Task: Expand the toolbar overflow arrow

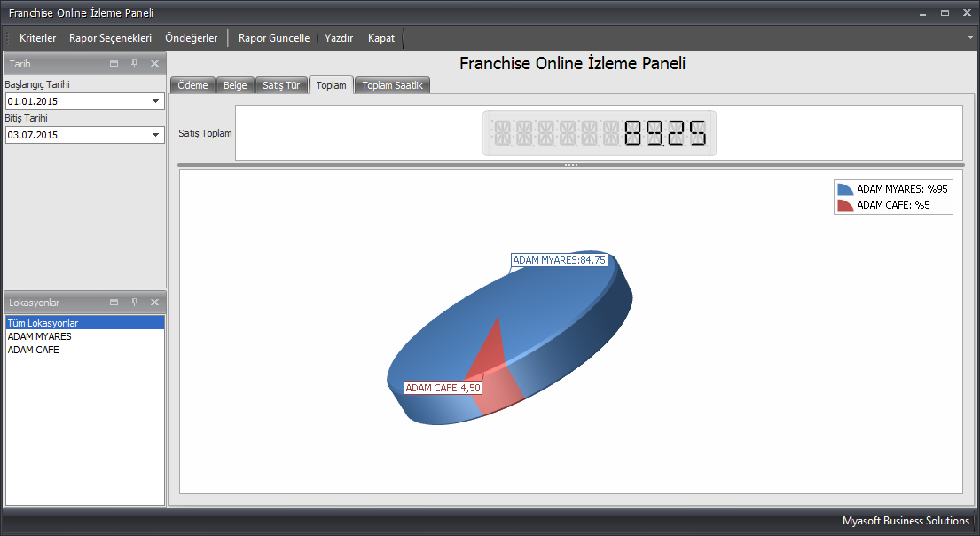Action: tap(971, 38)
